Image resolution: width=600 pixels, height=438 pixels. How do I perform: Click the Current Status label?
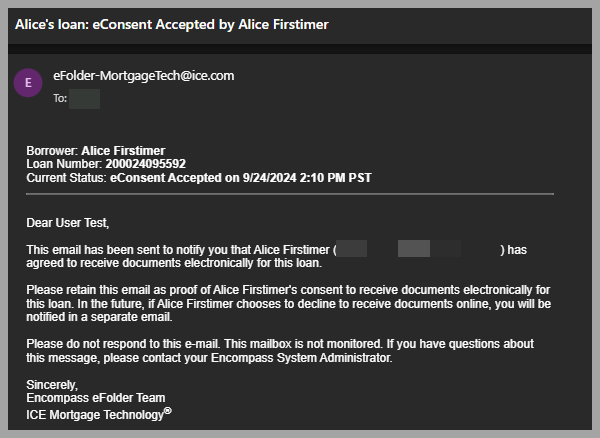(67, 178)
